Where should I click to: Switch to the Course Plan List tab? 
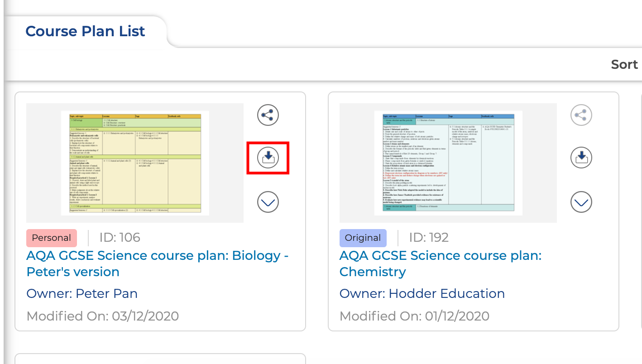tap(85, 31)
